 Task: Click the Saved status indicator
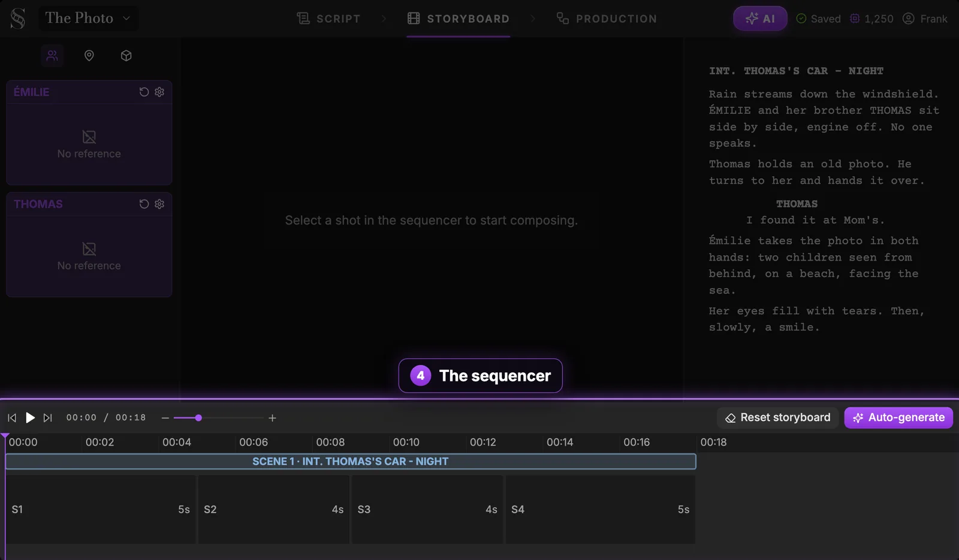point(818,19)
